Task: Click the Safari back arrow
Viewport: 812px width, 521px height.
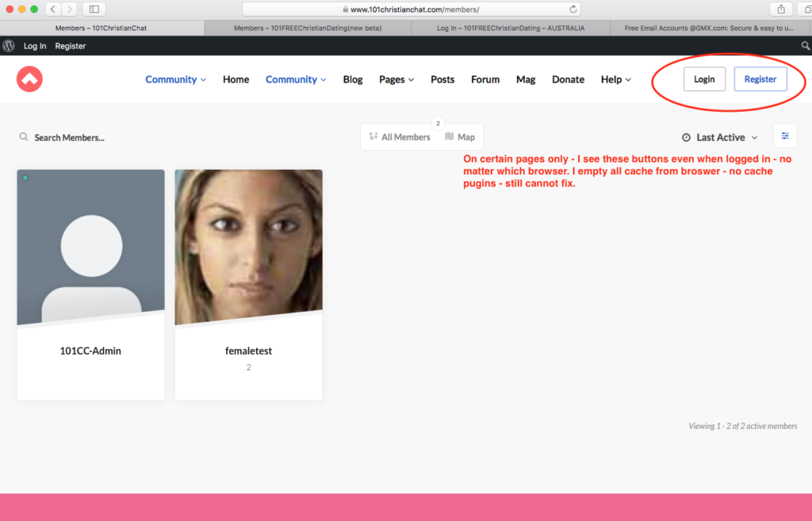Action: click(53, 10)
